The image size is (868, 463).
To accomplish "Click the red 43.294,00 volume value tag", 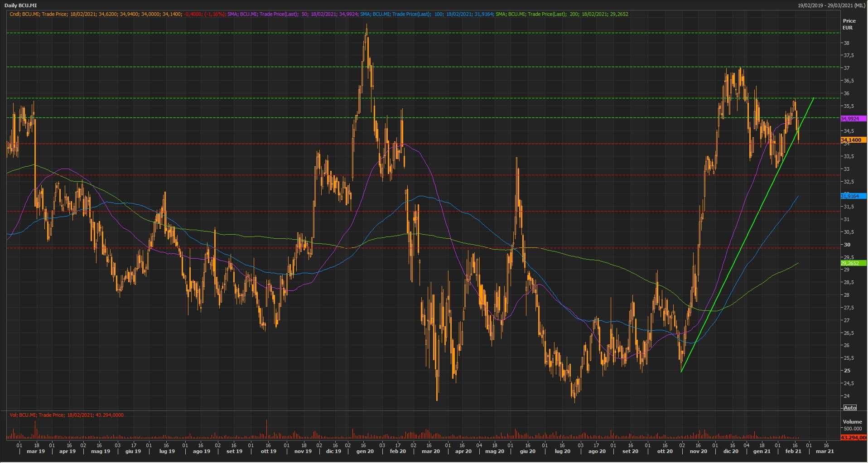I will (x=853, y=438).
